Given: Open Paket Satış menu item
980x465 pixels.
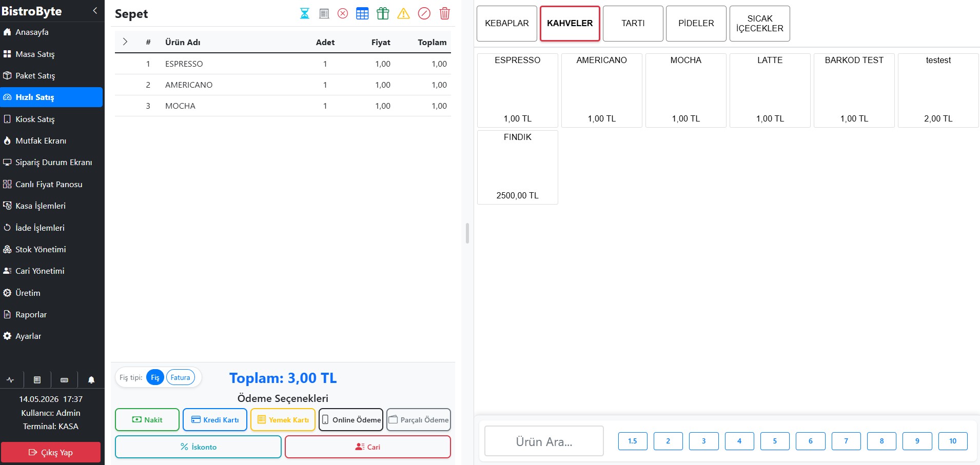Looking at the screenshot, I should point(51,75).
